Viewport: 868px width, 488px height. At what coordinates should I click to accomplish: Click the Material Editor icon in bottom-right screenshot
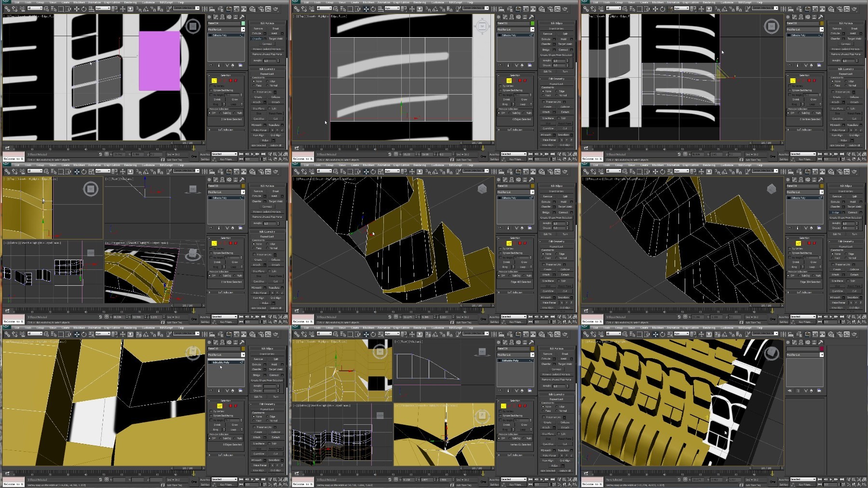tap(831, 334)
